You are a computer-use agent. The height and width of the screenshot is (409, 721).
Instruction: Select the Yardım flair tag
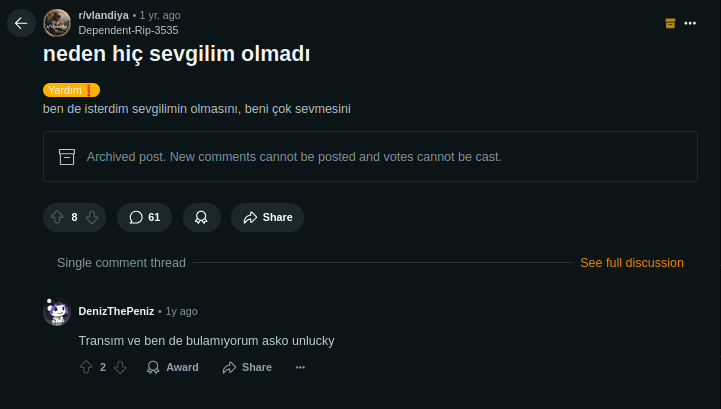tap(71, 90)
